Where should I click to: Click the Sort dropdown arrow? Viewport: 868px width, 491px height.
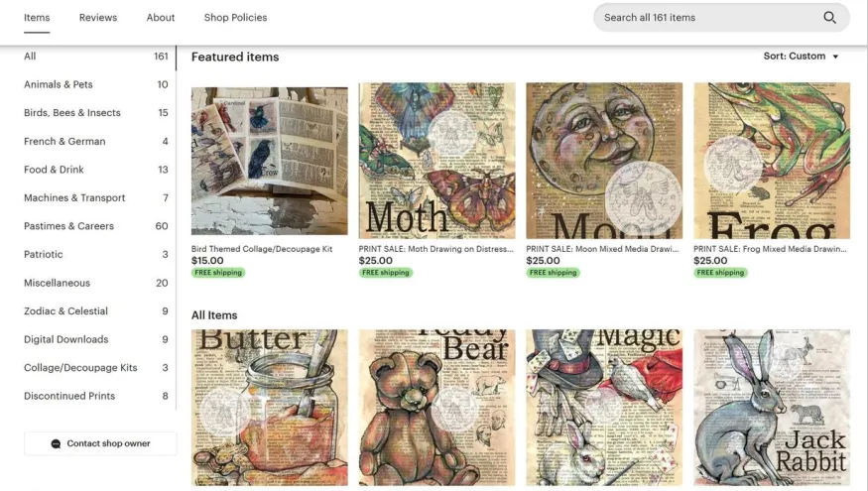click(x=835, y=57)
